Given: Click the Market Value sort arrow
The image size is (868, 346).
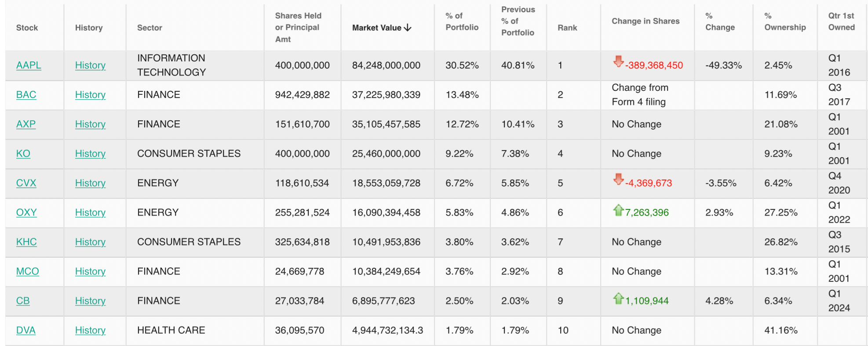Looking at the screenshot, I should click(x=408, y=28).
